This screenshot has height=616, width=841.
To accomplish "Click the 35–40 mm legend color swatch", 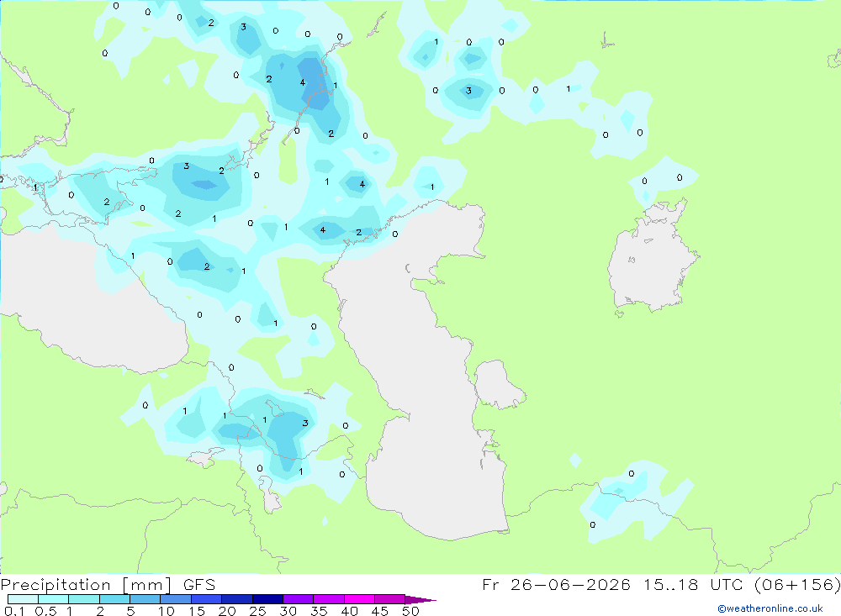I will tap(329, 599).
